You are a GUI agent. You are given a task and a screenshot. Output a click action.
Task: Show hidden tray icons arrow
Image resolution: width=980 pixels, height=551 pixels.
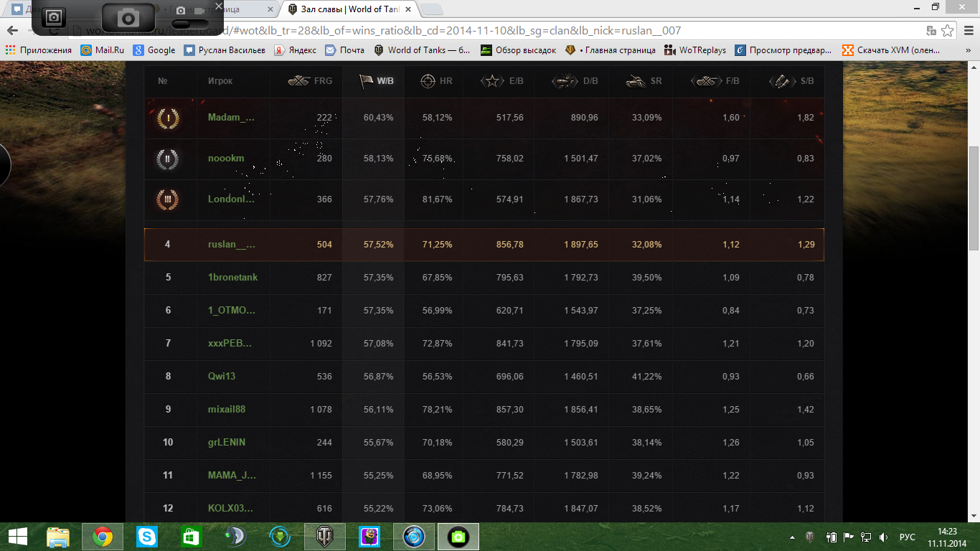coord(793,537)
